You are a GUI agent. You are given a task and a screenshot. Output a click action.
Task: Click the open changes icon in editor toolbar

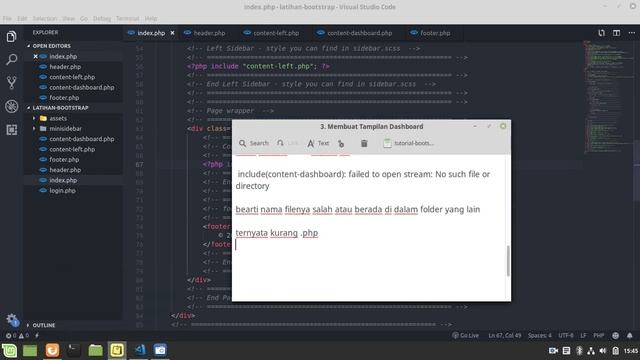pyautogui.click(x=601, y=33)
